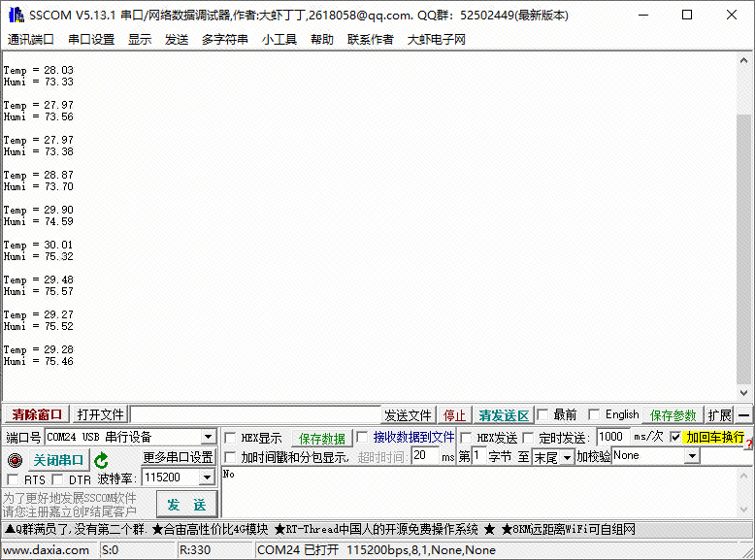Click the 清发送区 button
The image size is (755, 560).
(x=504, y=415)
